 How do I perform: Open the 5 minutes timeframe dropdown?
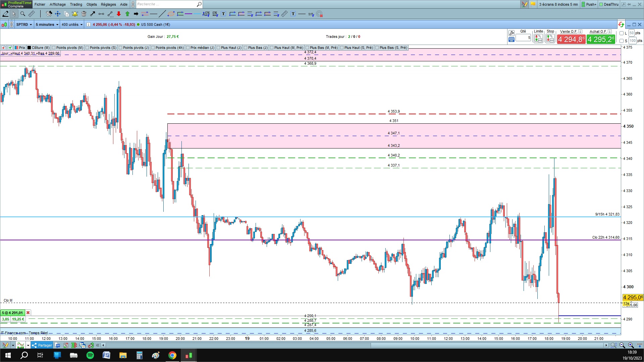[47, 24]
